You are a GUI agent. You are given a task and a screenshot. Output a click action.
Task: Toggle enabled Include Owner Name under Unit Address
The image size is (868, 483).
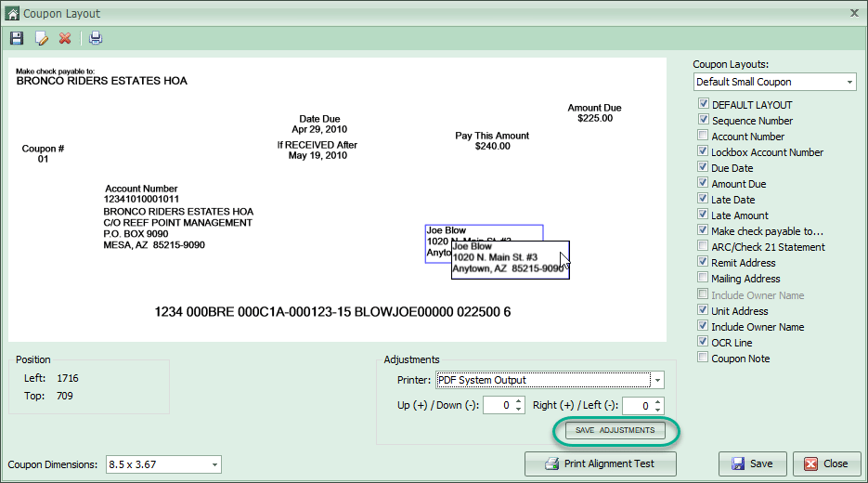click(x=703, y=326)
